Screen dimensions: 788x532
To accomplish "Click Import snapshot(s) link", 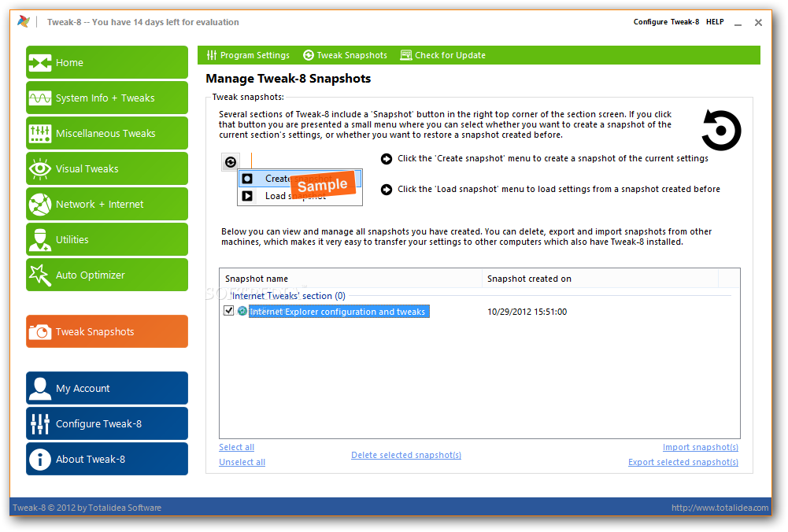I will pyautogui.click(x=701, y=447).
